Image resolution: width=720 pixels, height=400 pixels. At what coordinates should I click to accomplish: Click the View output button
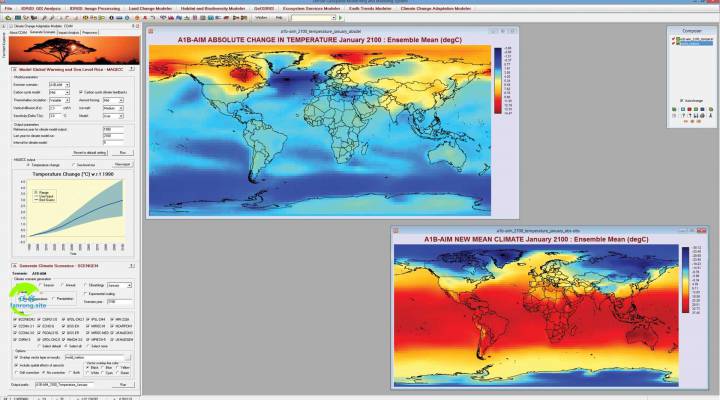point(122,163)
